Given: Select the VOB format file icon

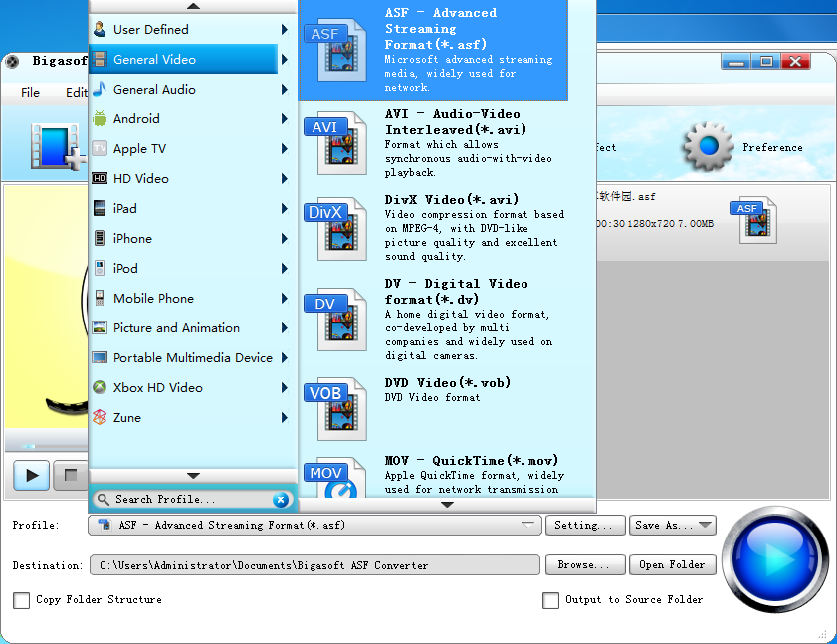Looking at the screenshot, I should pyautogui.click(x=335, y=409).
